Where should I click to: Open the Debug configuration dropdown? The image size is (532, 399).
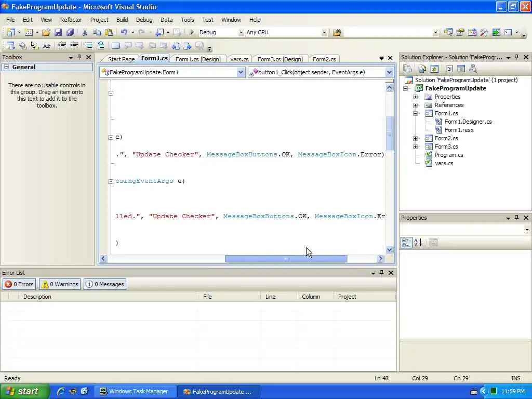point(241,33)
